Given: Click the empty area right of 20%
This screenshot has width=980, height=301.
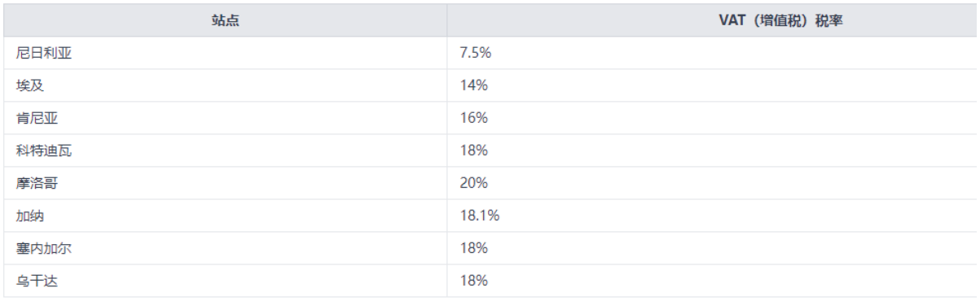Looking at the screenshot, I should pyautogui.click(x=733, y=183).
